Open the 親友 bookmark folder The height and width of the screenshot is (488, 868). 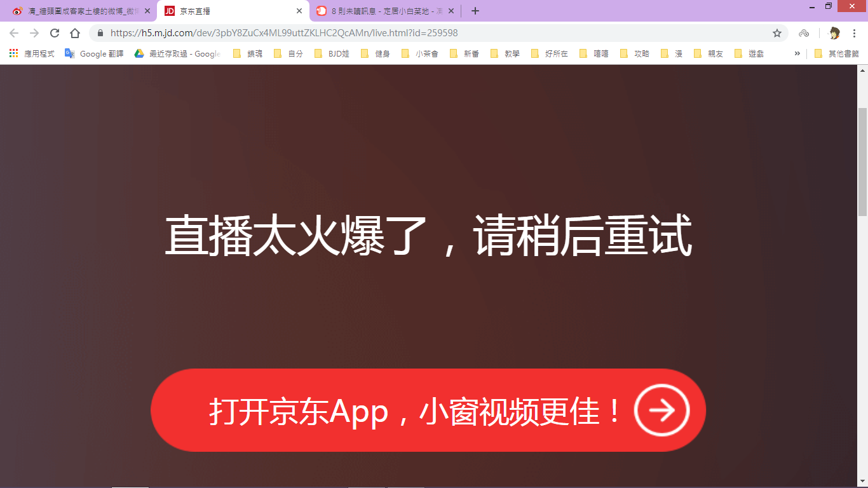pyautogui.click(x=709, y=54)
